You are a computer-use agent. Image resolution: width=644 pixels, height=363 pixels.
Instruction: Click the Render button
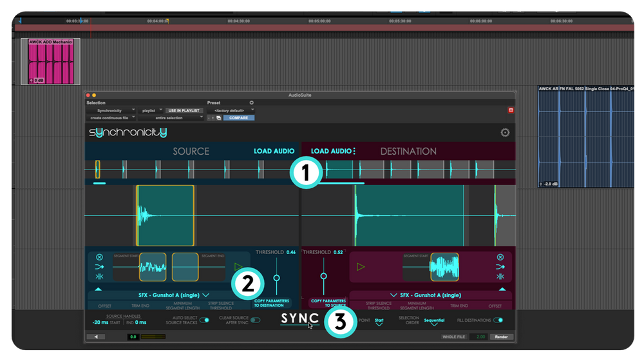[501, 337]
